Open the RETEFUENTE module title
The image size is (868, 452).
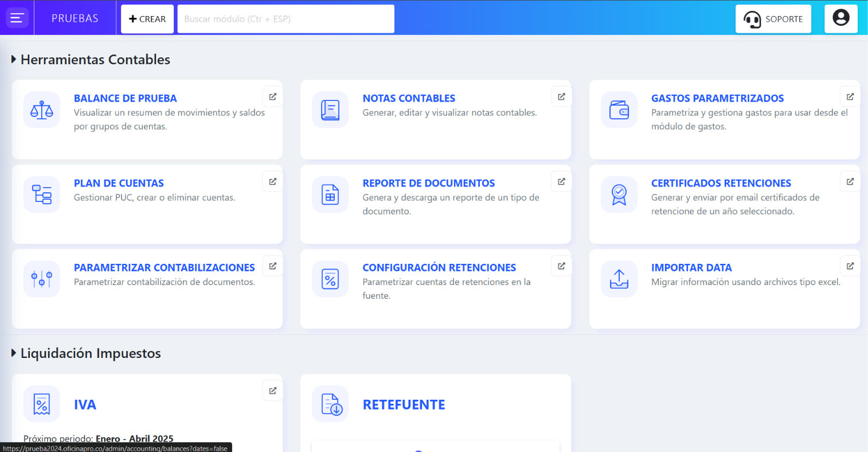[x=404, y=404]
